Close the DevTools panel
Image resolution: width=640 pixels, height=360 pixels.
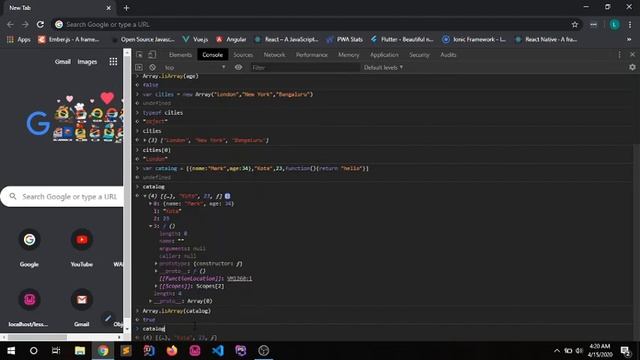[x=632, y=55]
